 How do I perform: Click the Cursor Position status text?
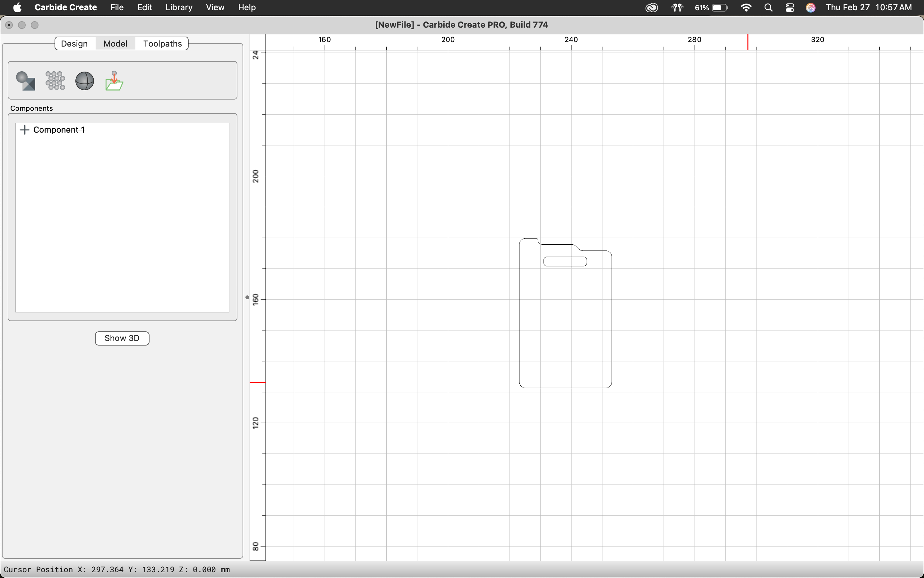coord(117,570)
